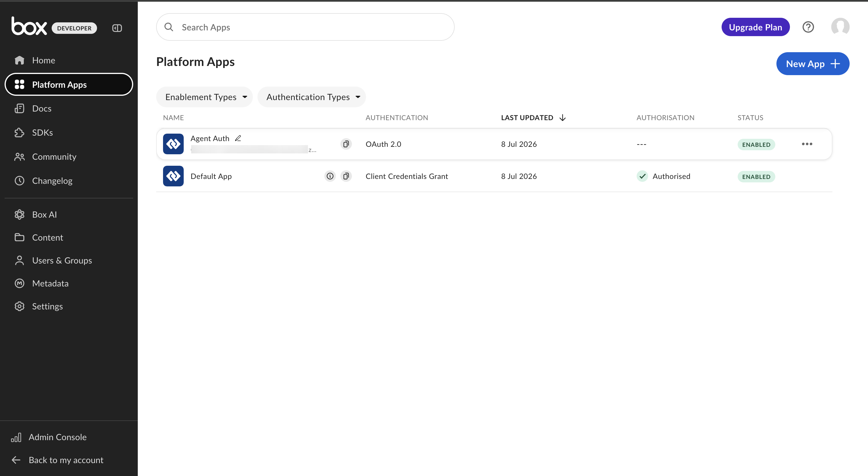Click the Content folder icon
This screenshot has width=868, height=476.
point(19,237)
